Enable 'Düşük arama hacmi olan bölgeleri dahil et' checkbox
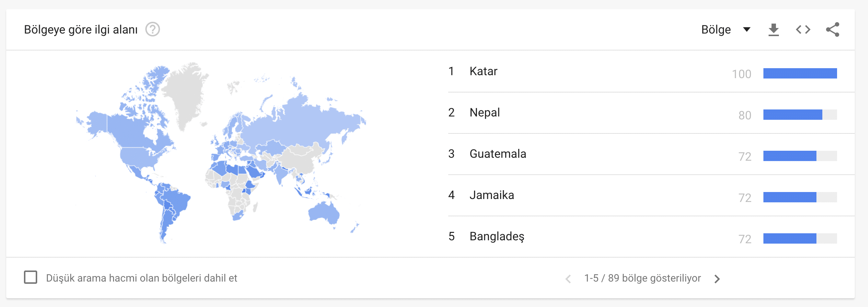This screenshot has height=307, width=868. click(x=31, y=277)
